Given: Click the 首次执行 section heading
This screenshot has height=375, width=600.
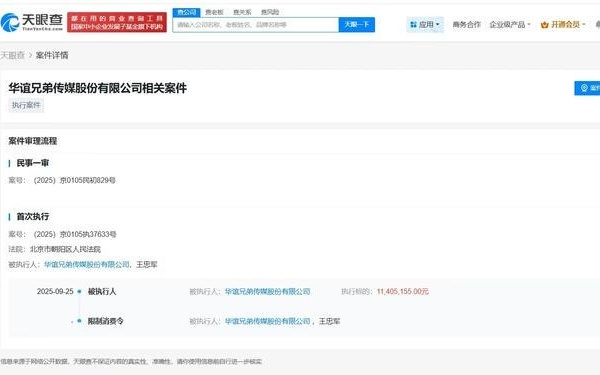Looking at the screenshot, I should (x=33, y=217).
